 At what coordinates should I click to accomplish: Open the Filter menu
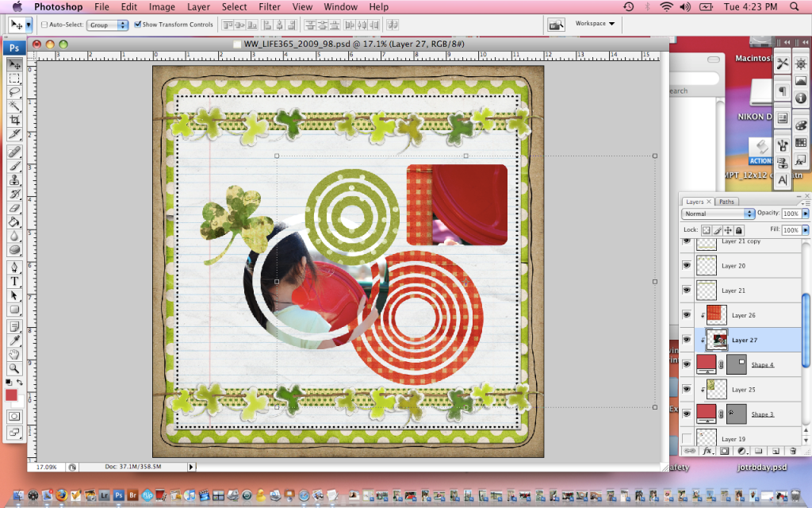point(270,6)
